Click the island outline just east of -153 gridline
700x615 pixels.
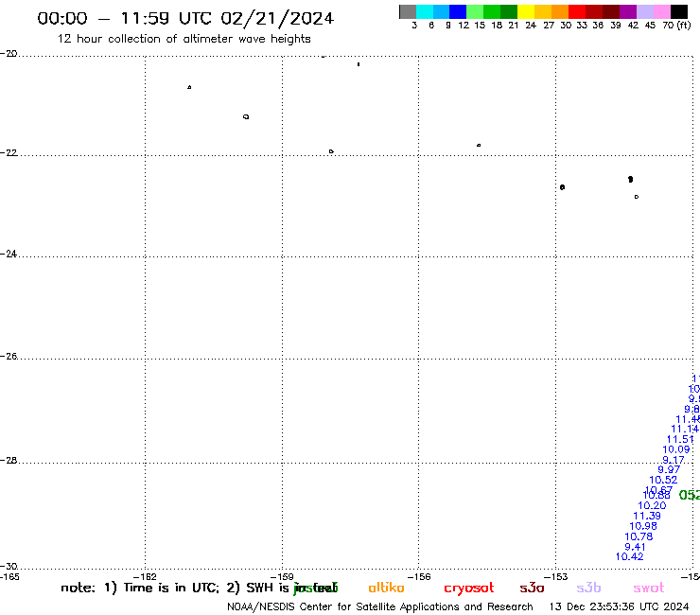click(563, 187)
